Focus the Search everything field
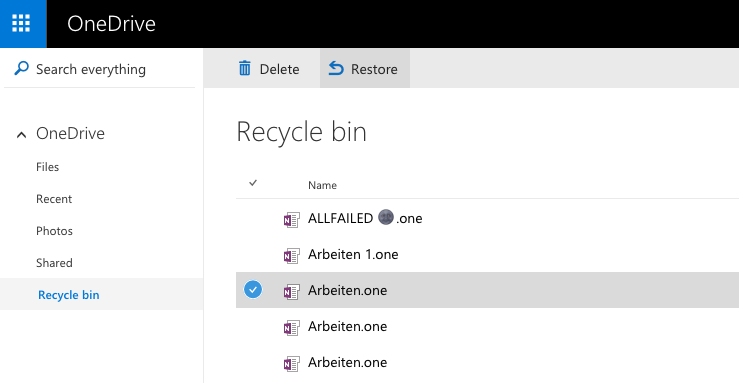739x383 pixels. point(99,69)
